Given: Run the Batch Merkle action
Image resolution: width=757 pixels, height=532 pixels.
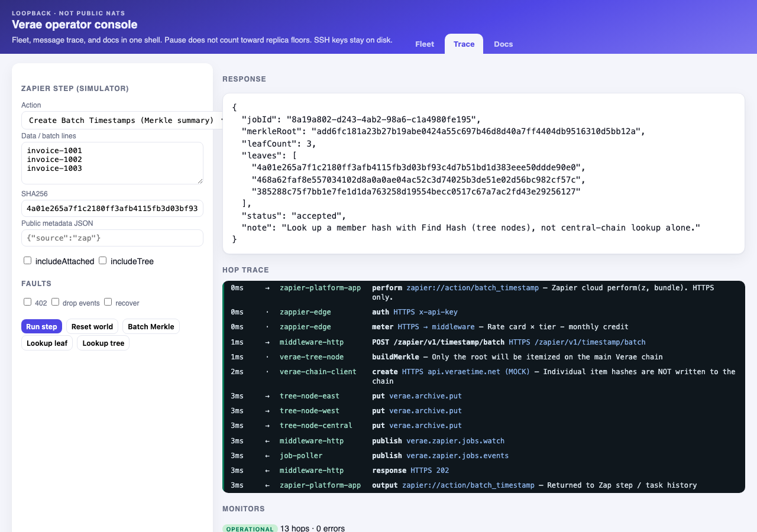Looking at the screenshot, I should (151, 326).
